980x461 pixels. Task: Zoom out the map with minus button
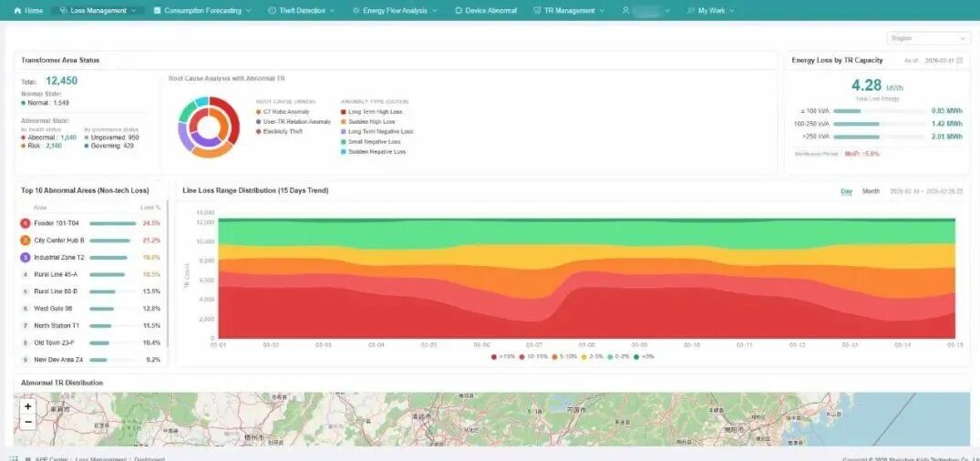28,422
